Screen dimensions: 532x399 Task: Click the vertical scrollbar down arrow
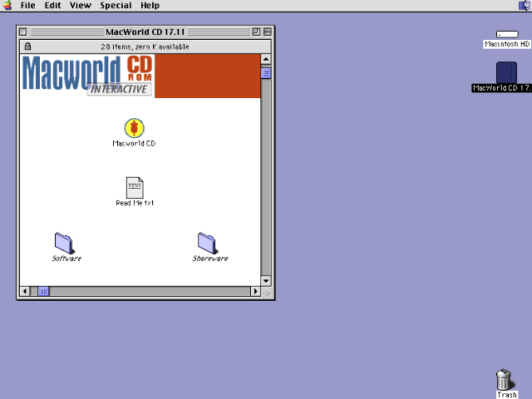[x=266, y=281]
